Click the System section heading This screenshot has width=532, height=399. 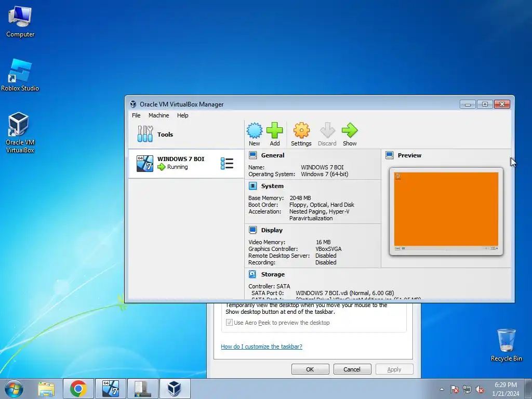pyautogui.click(x=272, y=186)
